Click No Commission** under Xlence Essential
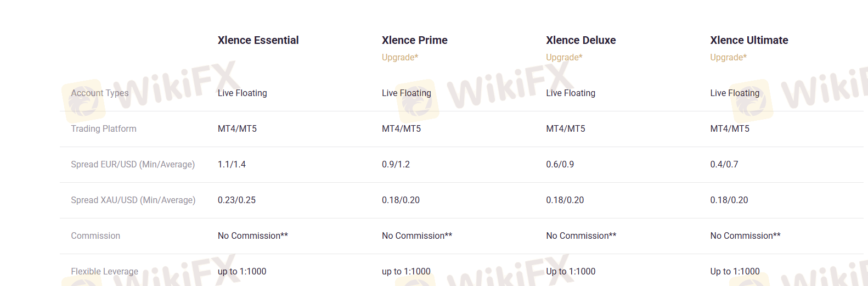This screenshot has height=286, width=868. click(x=252, y=235)
